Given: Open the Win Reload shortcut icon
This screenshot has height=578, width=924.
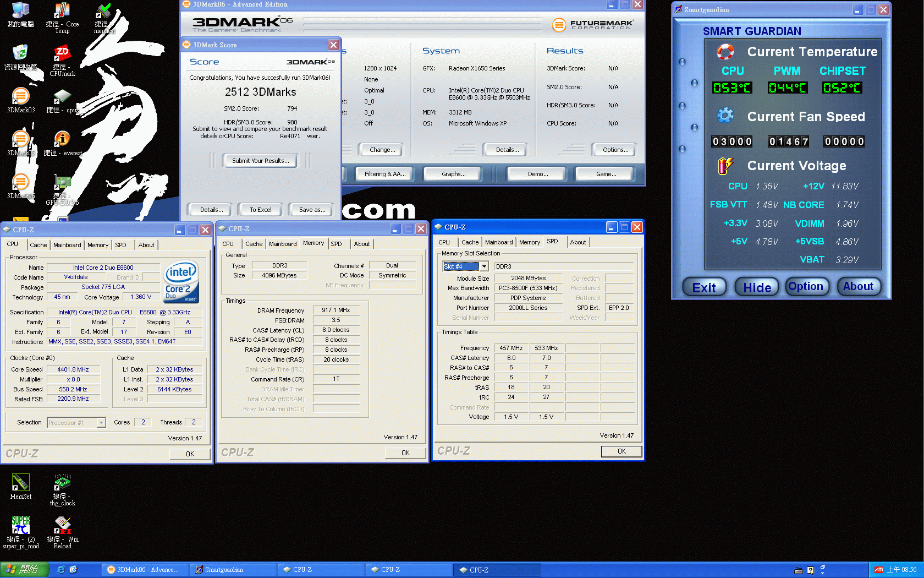Looking at the screenshot, I should pos(62,532).
